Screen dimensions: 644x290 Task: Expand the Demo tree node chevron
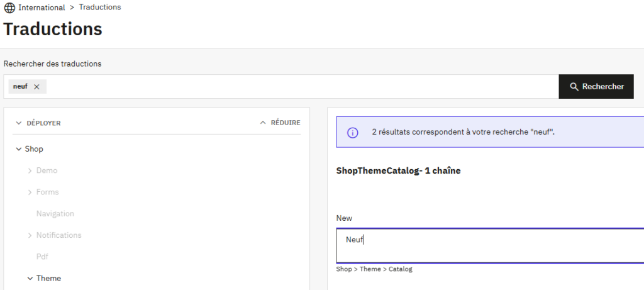point(30,170)
